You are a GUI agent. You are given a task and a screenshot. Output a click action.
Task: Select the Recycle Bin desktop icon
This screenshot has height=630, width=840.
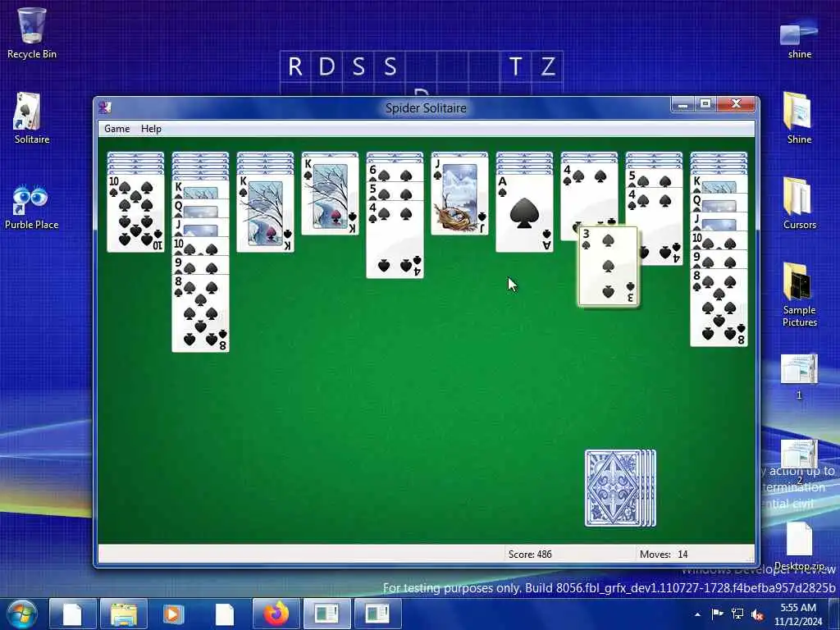(x=32, y=33)
